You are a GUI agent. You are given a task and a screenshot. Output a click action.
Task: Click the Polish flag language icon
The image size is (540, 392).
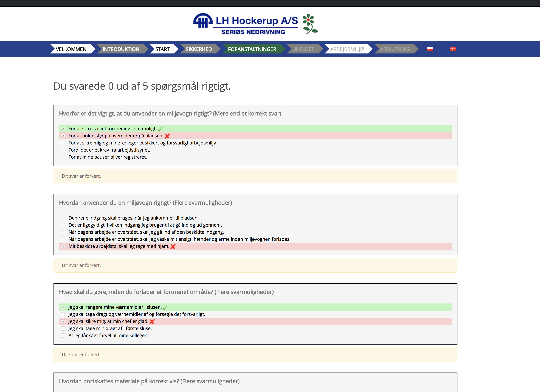[x=430, y=49]
